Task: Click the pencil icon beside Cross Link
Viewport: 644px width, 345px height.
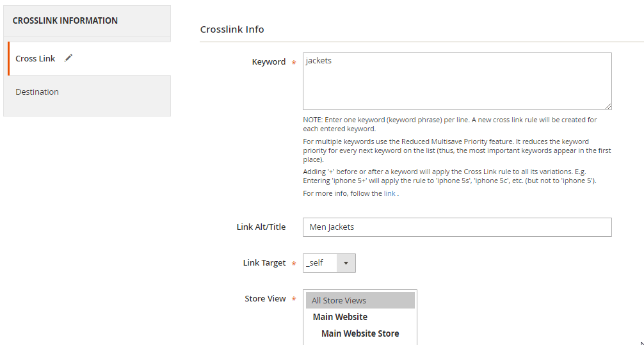Action: tap(68, 58)
